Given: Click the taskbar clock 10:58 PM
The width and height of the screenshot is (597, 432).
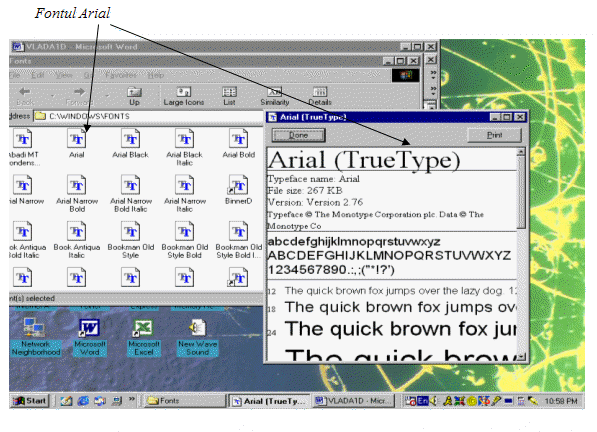Looking at the screenshot, I should tap(560, 401).
